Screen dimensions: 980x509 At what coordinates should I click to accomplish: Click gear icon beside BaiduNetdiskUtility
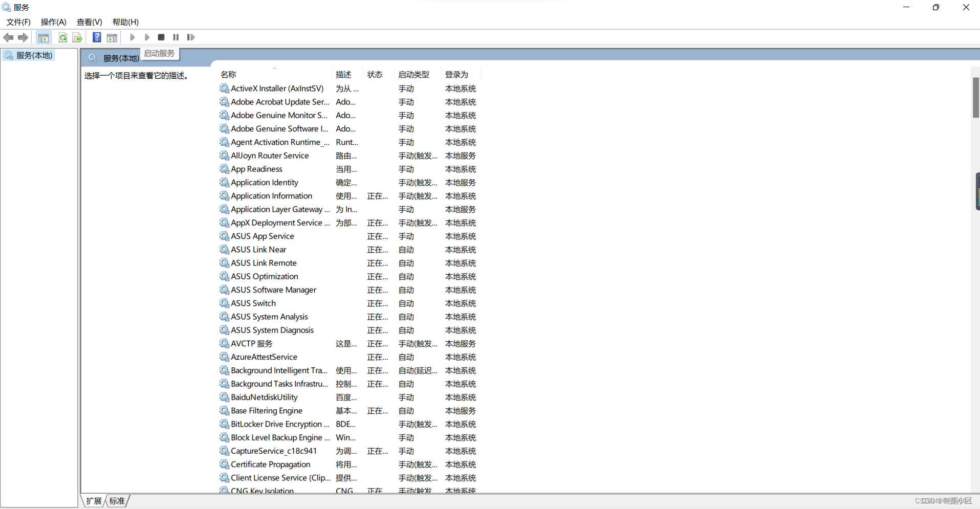tap(224, 397)
